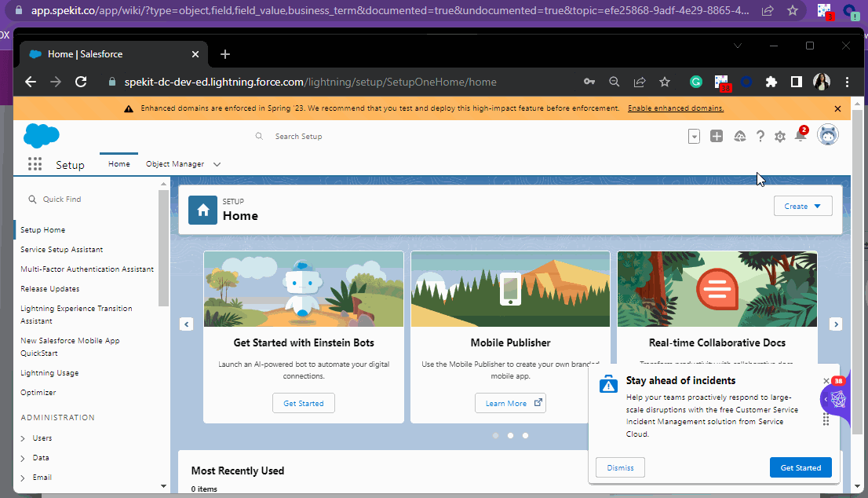Close the Home | Salesforce tab
Image resolution: width=868 pixels, height=498 pixels.
pos(195,54)
